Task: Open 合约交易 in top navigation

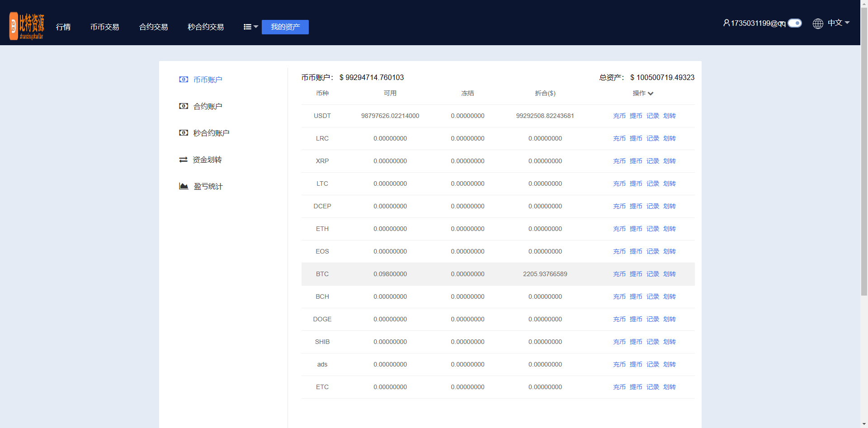Action: [x=154, y=27]
